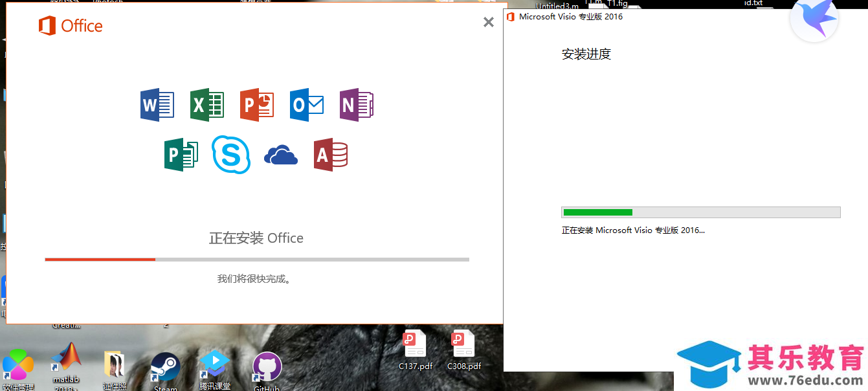Click the Office logo in installer header
Viewport: 868px width, 391px height.
coord(70,26)
